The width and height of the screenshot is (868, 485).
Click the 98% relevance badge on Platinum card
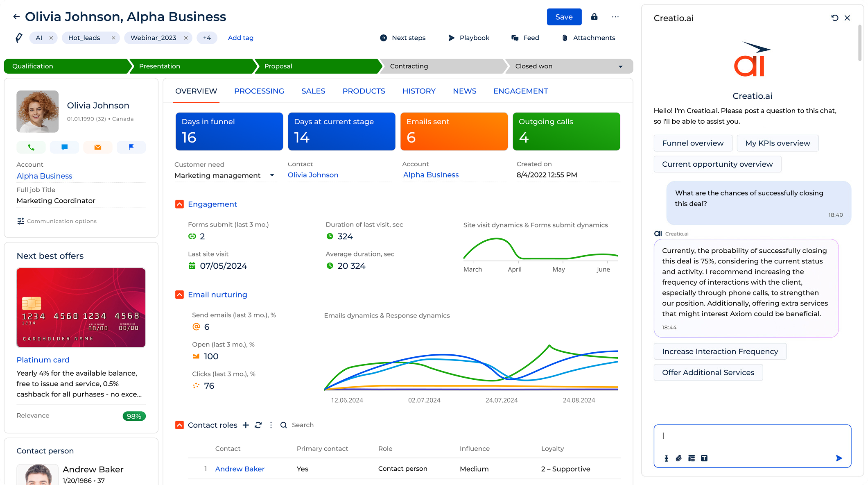(x=134, y=416)
